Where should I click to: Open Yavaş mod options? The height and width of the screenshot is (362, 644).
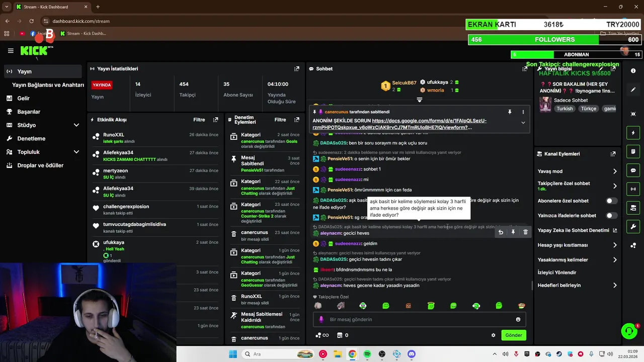[x=577, y=171]
